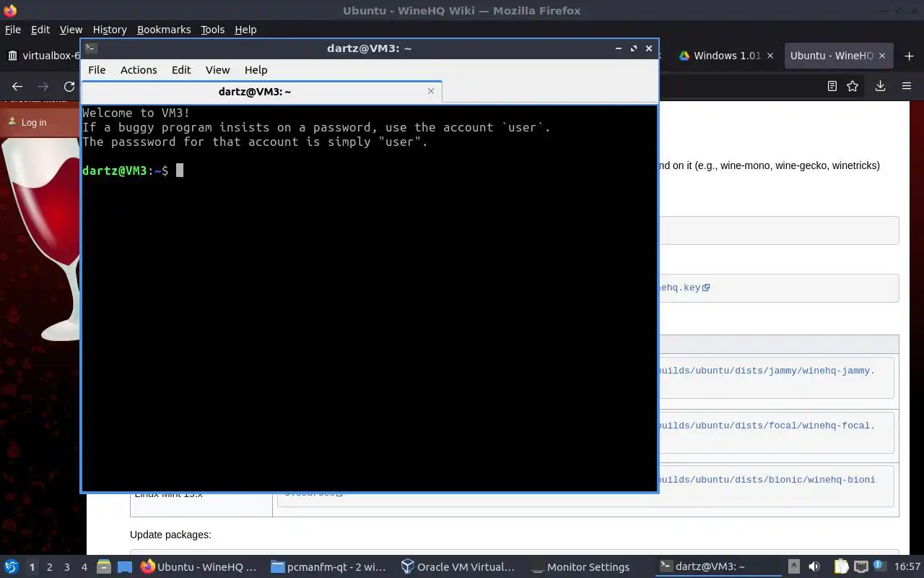This screenshot has width=924, height=578.
Task: Launch file manager from quick launch
Action: [104, 567]
